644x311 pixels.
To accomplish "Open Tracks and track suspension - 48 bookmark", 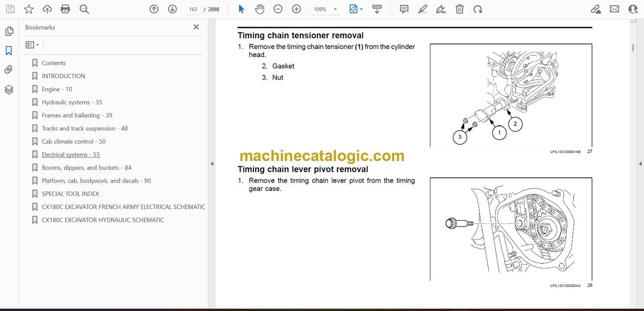I will tap(85, 128).
